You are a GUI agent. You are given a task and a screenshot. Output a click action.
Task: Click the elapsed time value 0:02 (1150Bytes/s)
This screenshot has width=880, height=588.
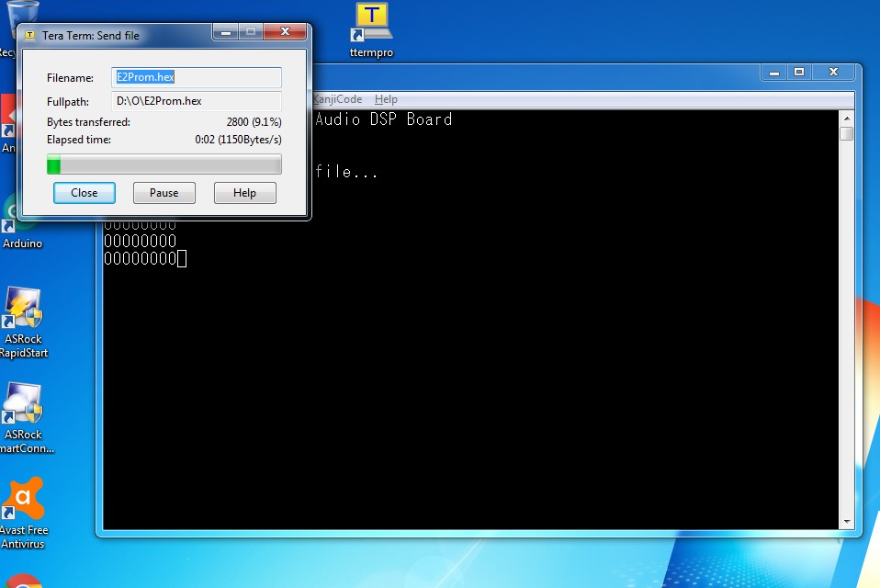(x=238, y=139)
